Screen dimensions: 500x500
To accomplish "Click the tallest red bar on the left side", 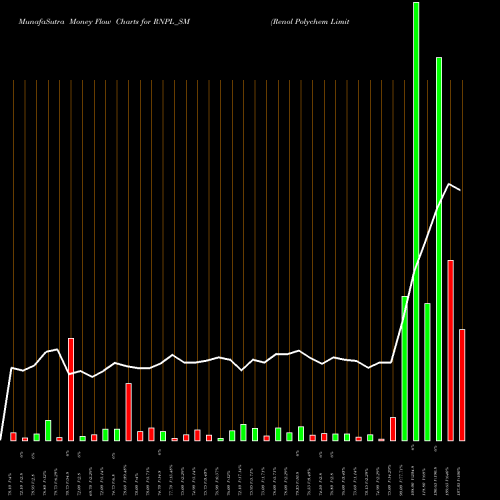I will tap(71, 389).
